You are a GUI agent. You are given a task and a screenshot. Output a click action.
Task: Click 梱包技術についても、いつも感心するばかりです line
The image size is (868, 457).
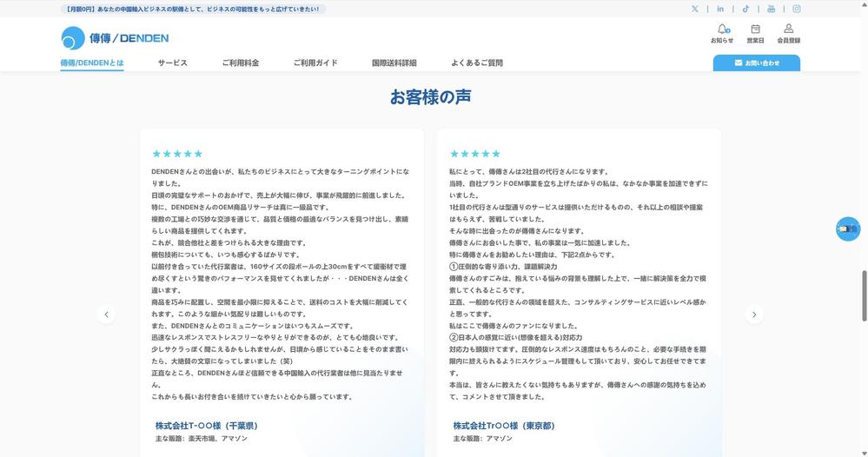(x=225, y=255)
